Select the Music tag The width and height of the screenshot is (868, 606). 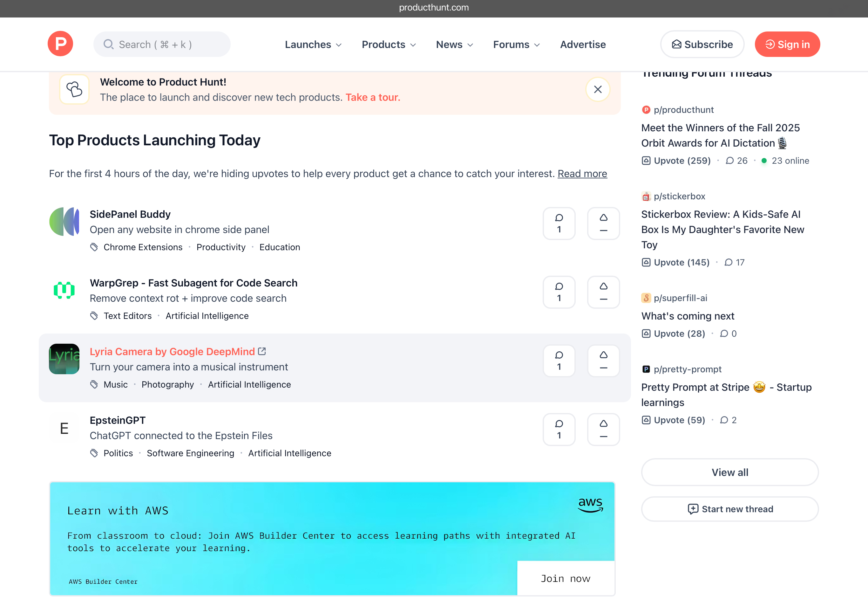click(116, 384)
